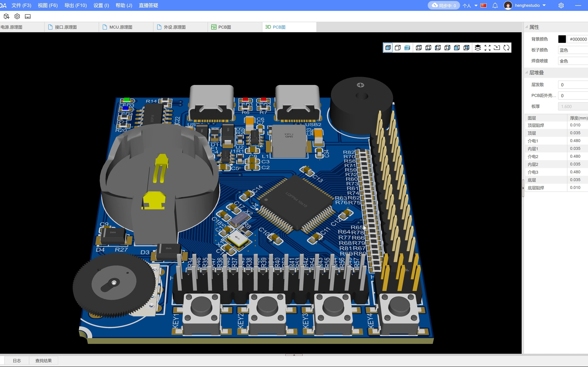Viewport: 588px width, 367px height.
Task: Collapse the 层堆叠 section header
Action: (527, 72)
